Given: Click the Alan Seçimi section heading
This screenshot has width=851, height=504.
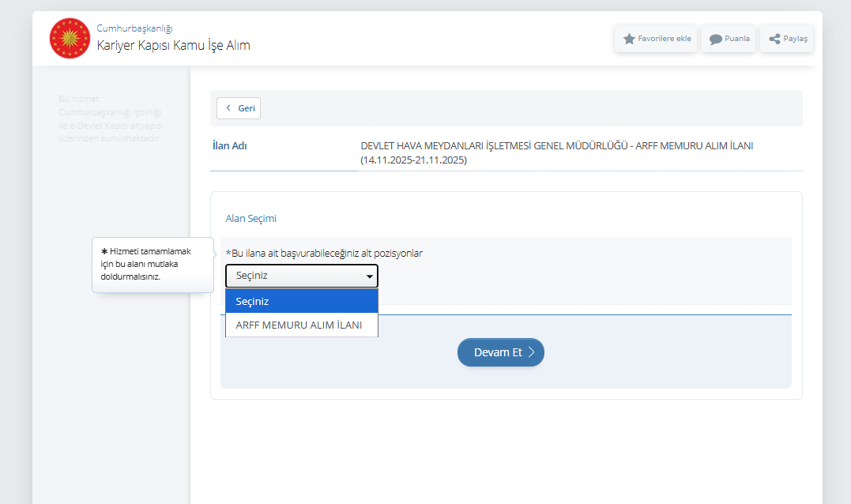Looking at the screenshot, I should 250,218.
